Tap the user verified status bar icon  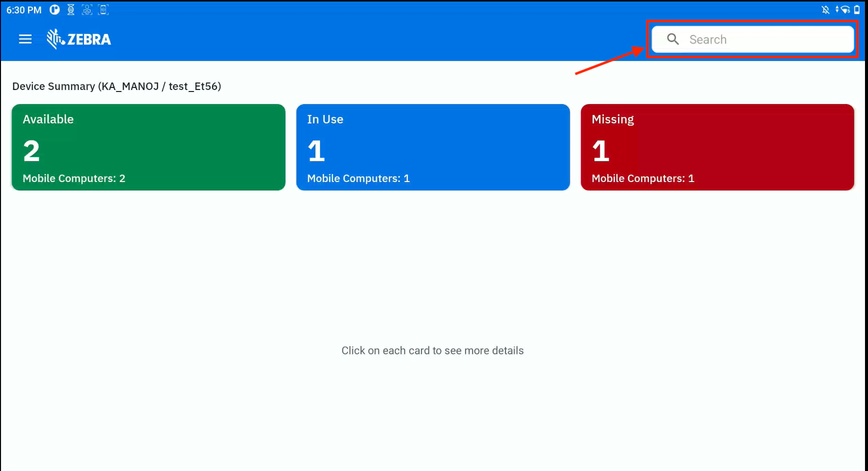coord(87,10)
